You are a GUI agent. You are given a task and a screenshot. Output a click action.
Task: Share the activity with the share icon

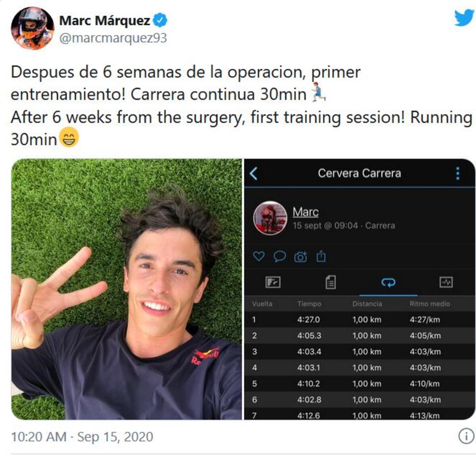[321, 256]
